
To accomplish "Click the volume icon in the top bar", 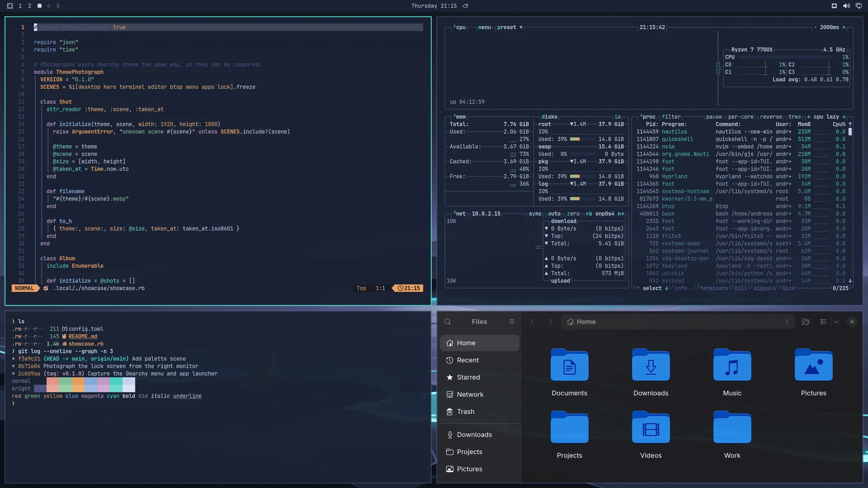I will click(x=846, y=6).
